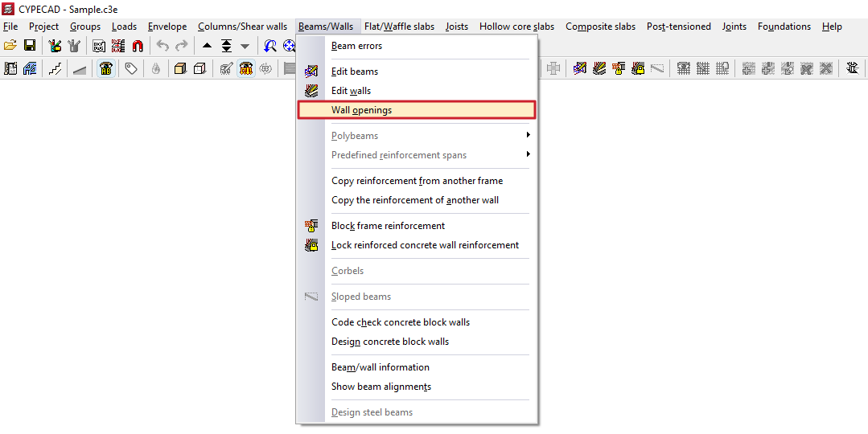Collapse the open Beams/Walls menu

click(x=329, y=27)
